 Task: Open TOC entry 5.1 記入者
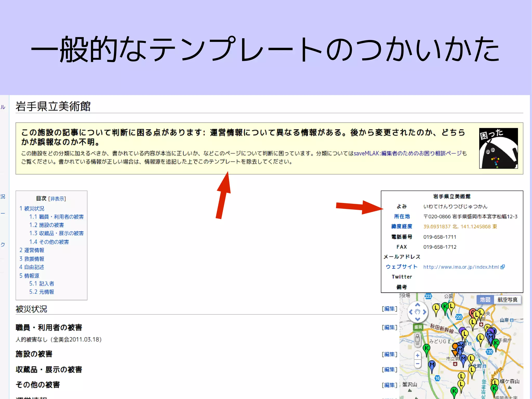coord(42,284)
